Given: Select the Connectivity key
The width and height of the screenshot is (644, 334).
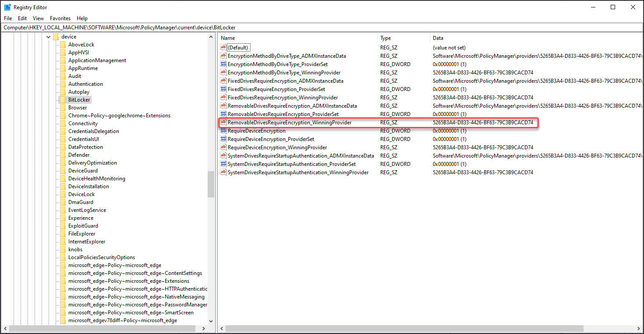Looking at the screenshot, I should [x=83, y=123].
